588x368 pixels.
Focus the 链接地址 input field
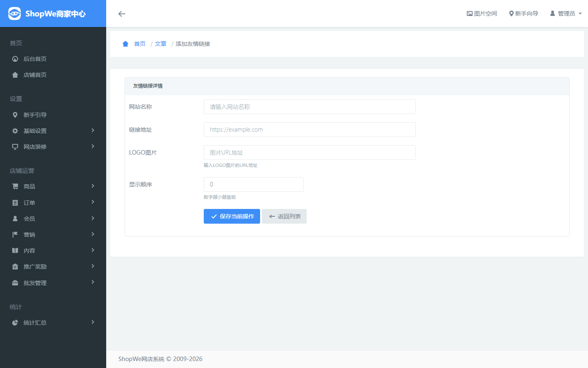click(x=310, y=130)
